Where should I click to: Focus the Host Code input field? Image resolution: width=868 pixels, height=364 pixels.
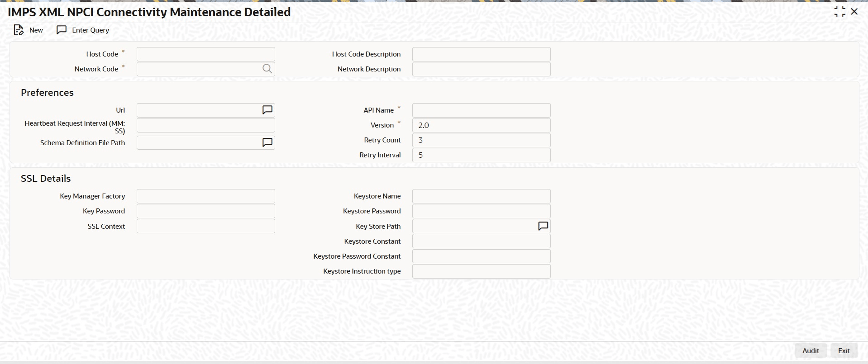click(206, 54)
